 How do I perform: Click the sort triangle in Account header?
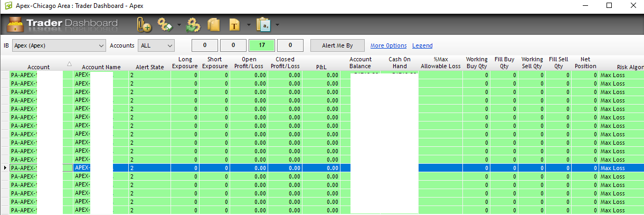coord(69,64)
